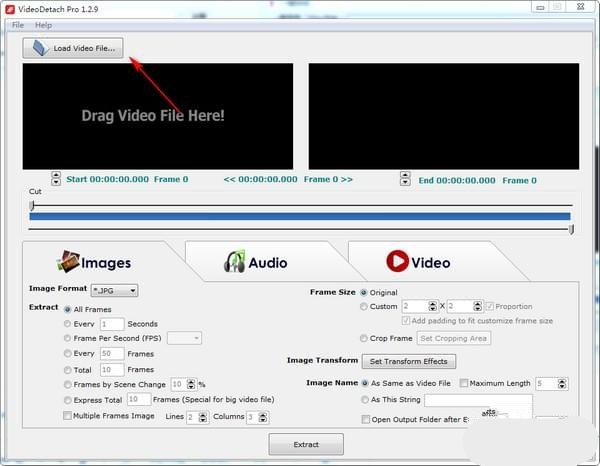Open the FPS value dropdown
This screenshot has height=466, width=600.
(x=184, y=338)
